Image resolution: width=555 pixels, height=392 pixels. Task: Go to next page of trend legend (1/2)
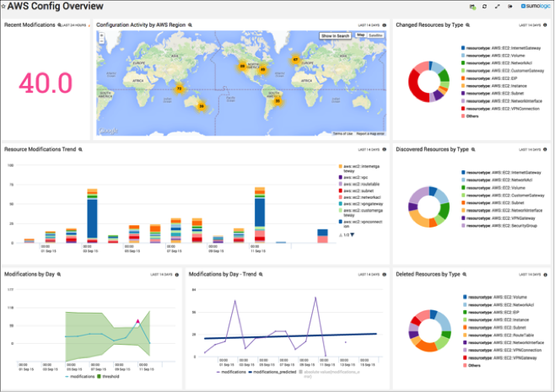click(353, 234)
